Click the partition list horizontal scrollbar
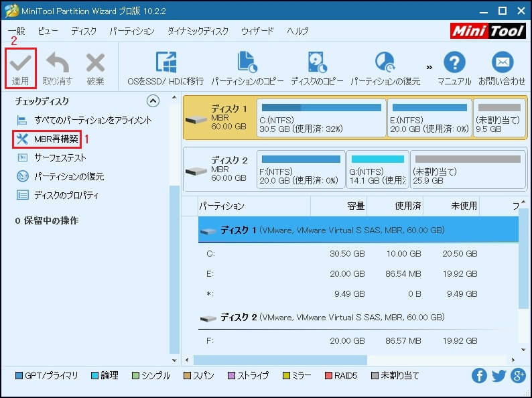Viewport: 532px width, 398px height. [x=280, y=360]
